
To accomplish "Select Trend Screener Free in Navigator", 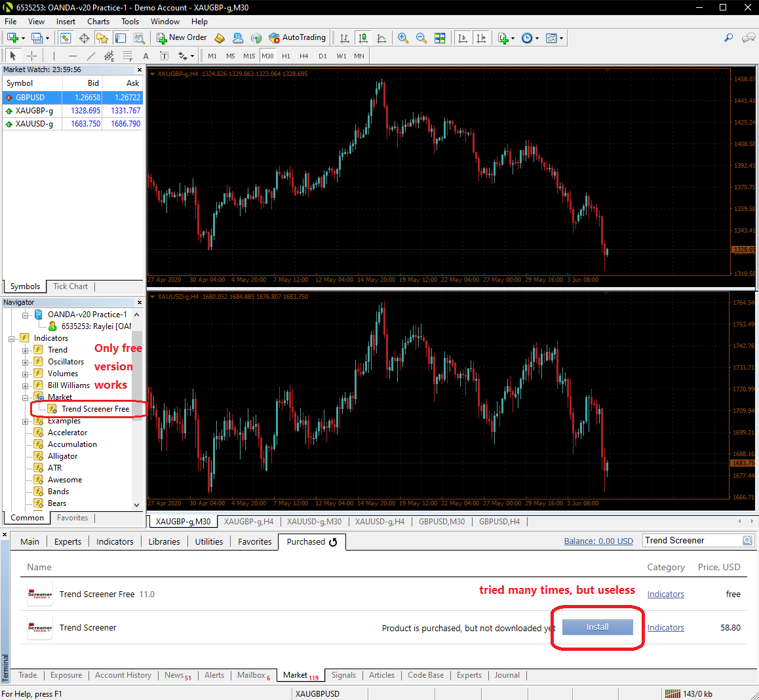I will 95,409.
